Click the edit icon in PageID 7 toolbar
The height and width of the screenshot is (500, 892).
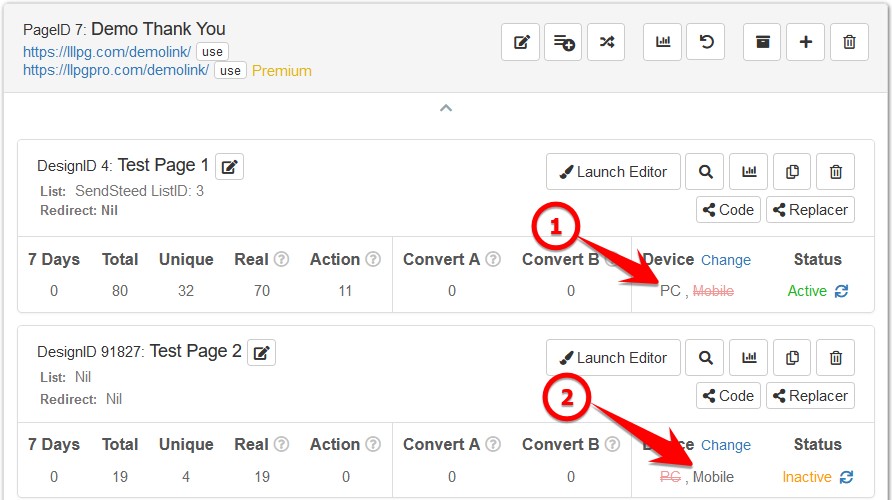(521, 42)
